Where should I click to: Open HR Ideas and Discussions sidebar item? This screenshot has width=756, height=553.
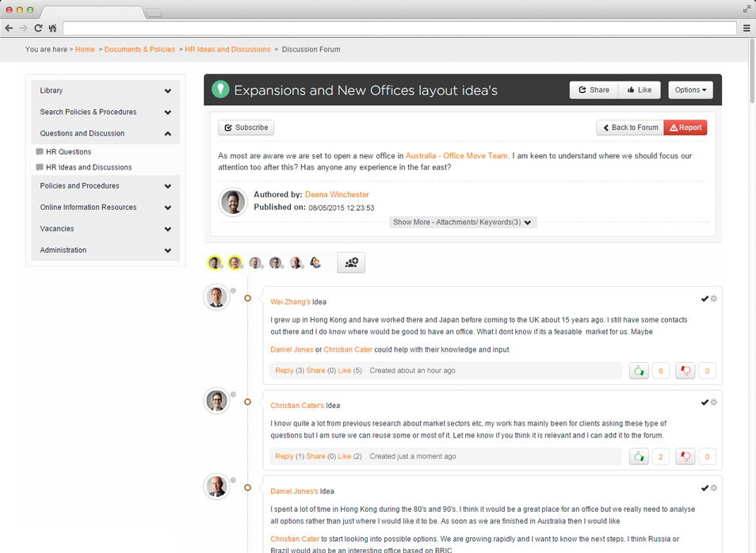click(89, 168)
